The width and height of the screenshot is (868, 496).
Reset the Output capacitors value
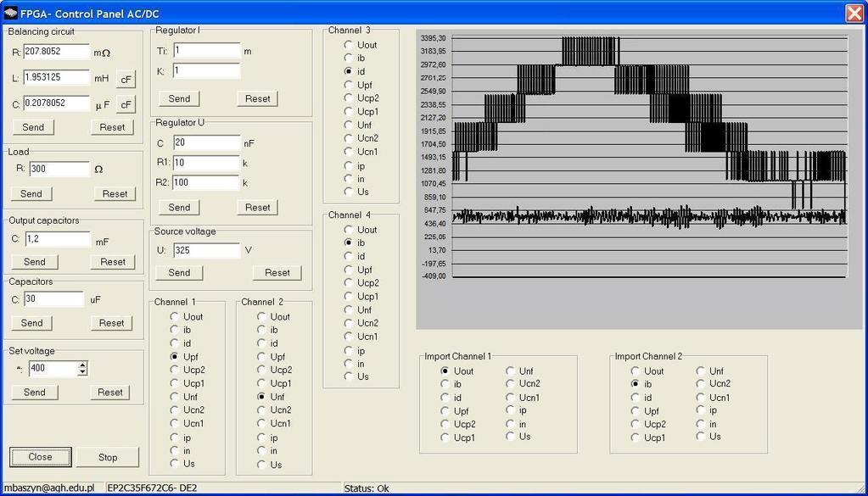[x=113, y=261]
